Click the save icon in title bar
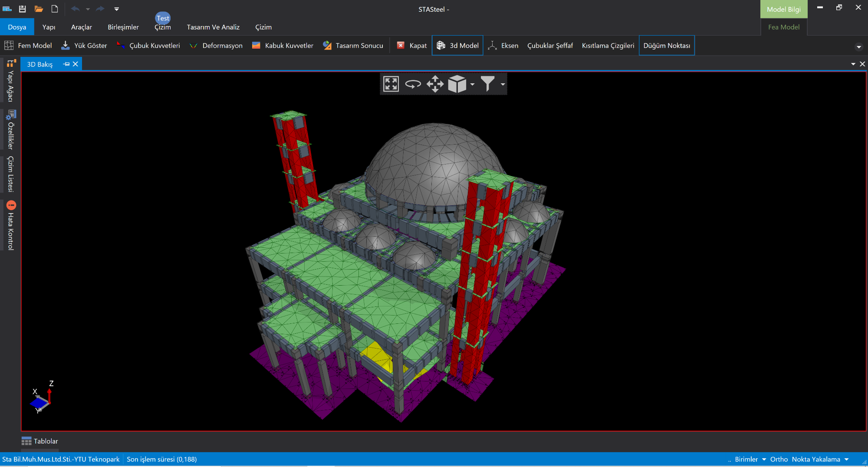 23,9
